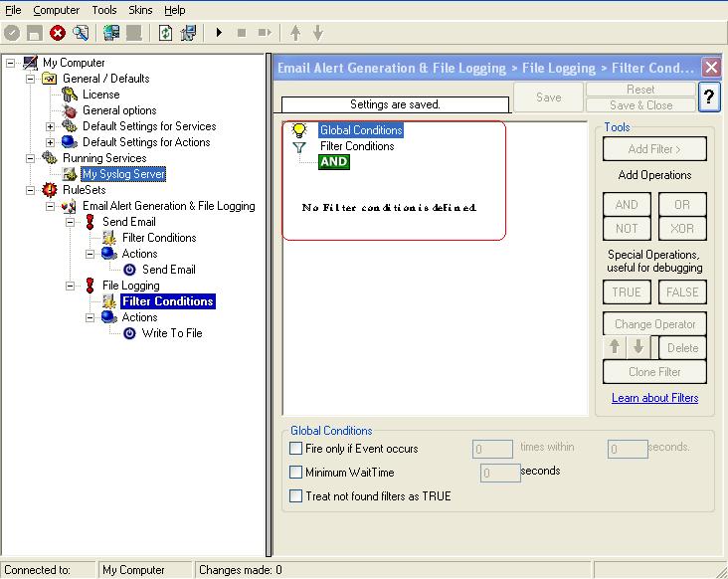Collapse Email Alert Generation & File Logging
The width and height of the screenshot is (728, 579).
point(50,206)
